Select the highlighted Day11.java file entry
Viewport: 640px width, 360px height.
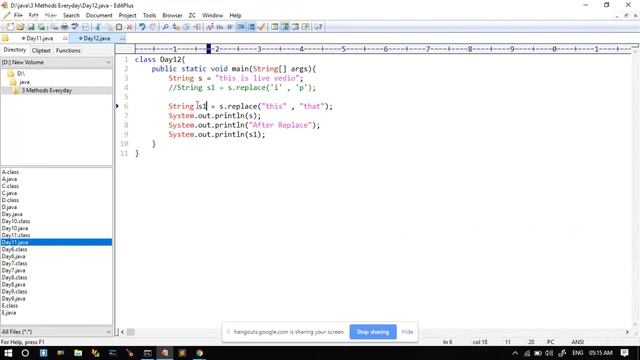click(x=56, y=242)
